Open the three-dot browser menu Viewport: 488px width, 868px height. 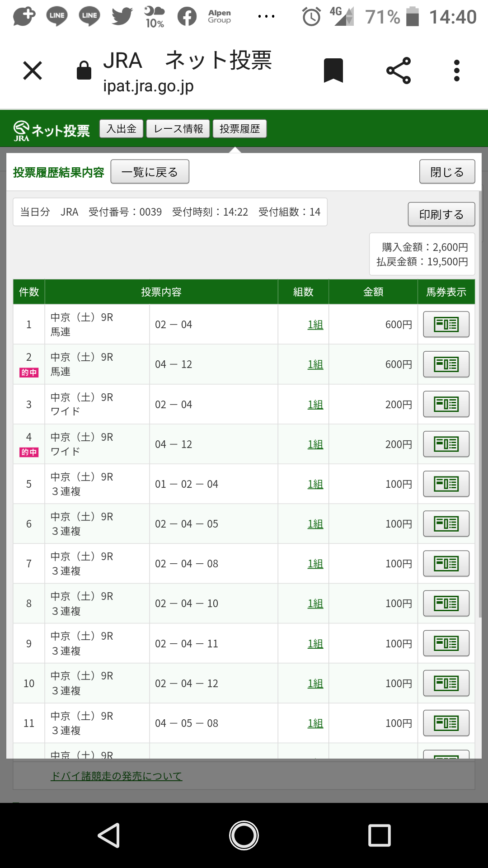pos(457,71)
